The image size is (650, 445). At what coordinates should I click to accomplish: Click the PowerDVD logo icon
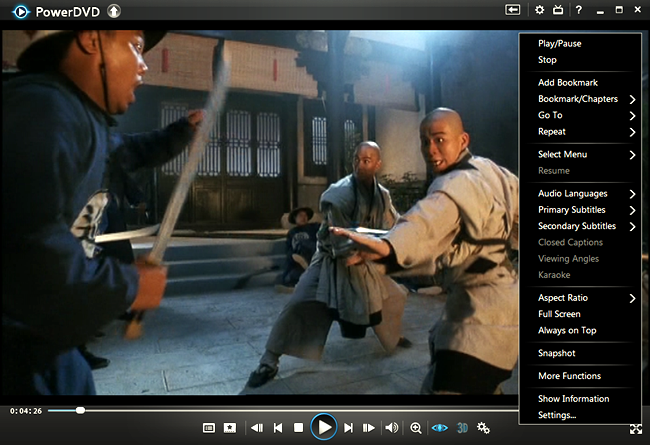(x=21, y=12)
